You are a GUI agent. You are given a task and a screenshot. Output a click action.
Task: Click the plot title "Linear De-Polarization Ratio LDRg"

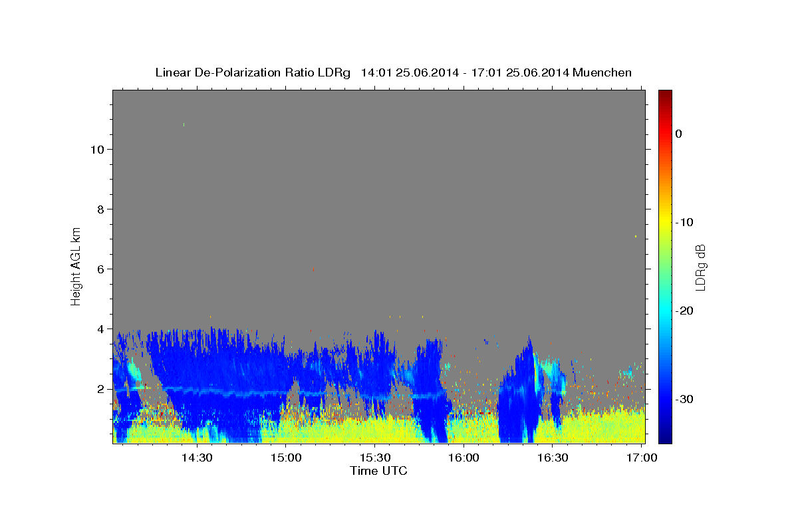(253, 72)
